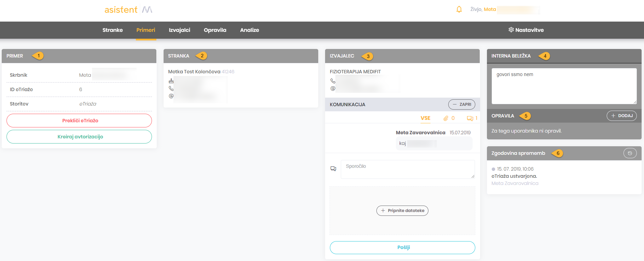
Task: Filter communication by attachments paperclip icon
Action: tap(446, 118)
